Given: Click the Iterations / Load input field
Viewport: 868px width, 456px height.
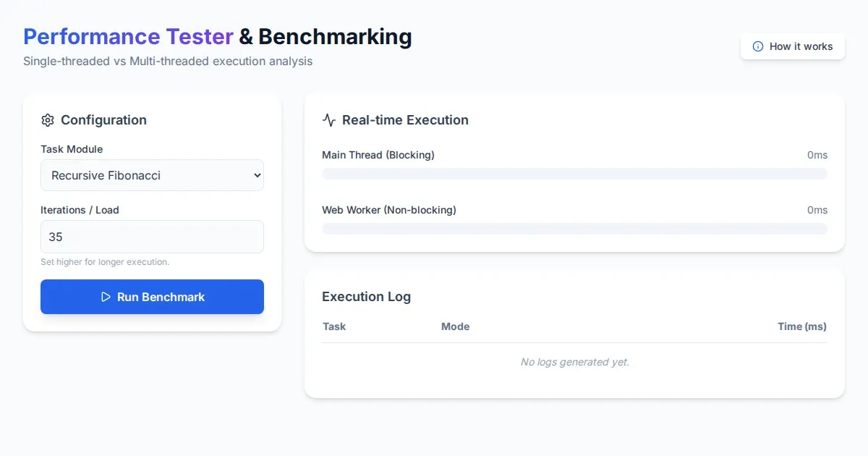Looking at the screenshot, I should [x=152, y=237].
